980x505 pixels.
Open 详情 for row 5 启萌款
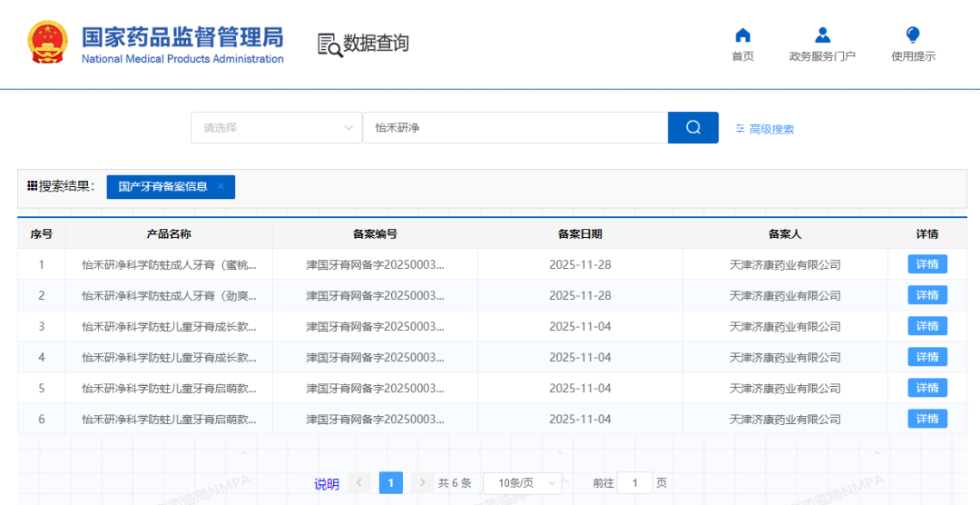coord(927,388)
